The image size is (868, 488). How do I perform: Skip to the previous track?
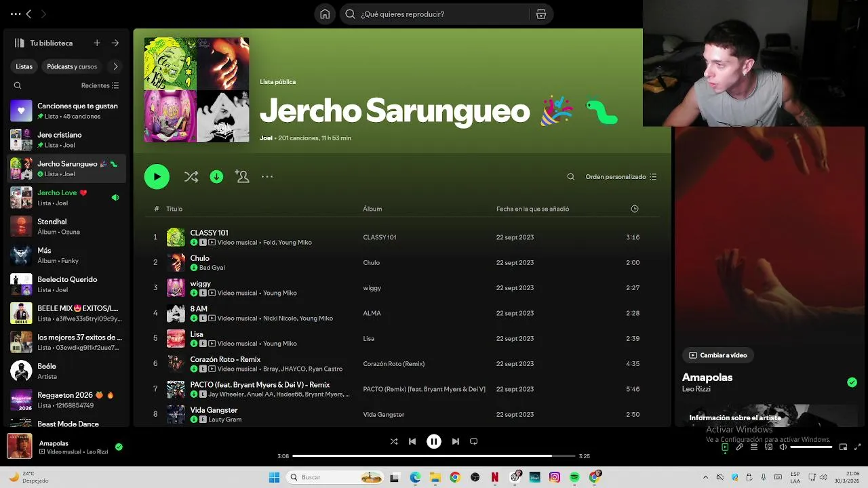click(412, 441)
